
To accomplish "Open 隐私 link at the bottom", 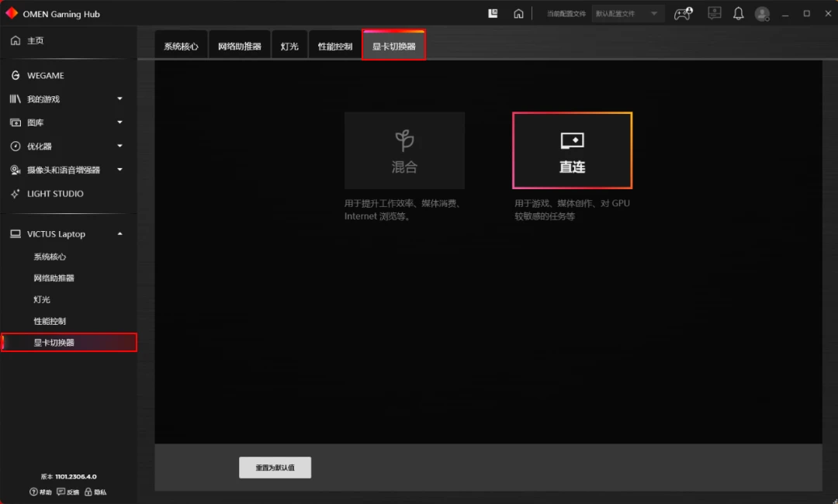I will (95, 492).
